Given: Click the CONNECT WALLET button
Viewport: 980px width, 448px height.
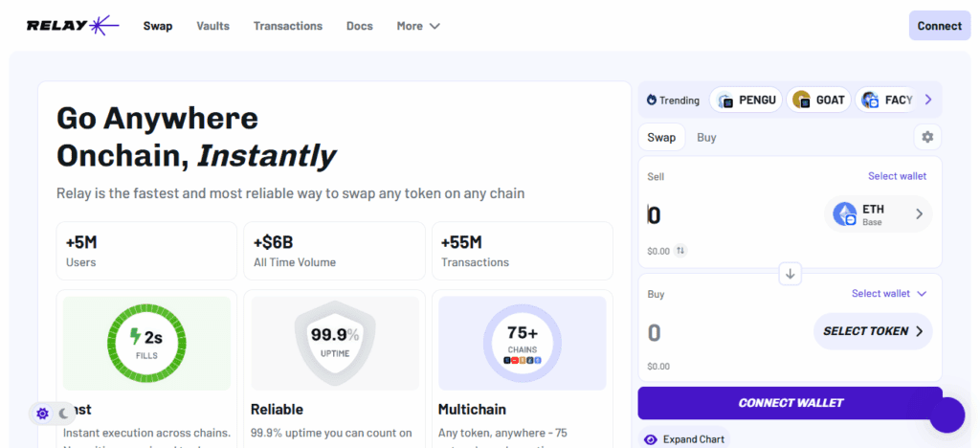Looking at the screenshot, I should 790,403.
